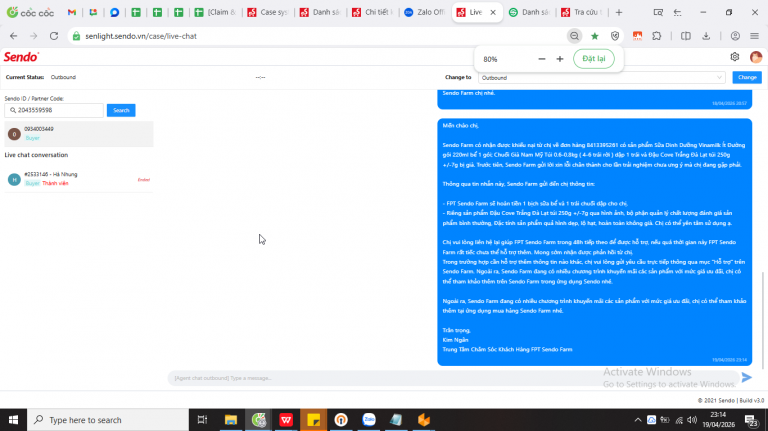Toggle the split view icon
The height and width of the screenshot is (431, 768).
(x=686, y=36)
